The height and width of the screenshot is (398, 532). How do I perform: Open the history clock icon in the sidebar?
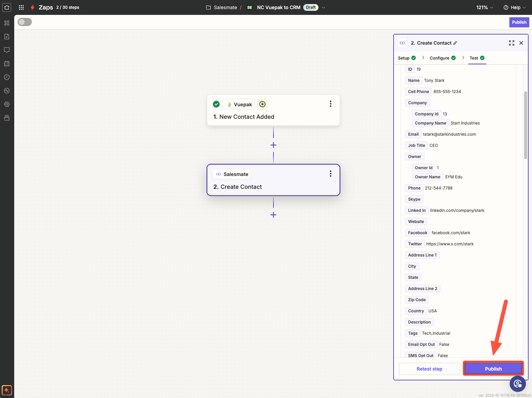coord(7,77)
